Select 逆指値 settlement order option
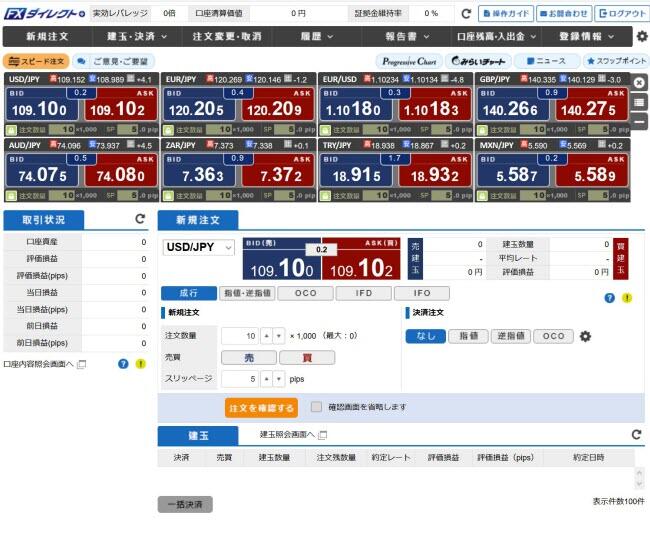The image size is (650, 534). (x=511, y=336)
